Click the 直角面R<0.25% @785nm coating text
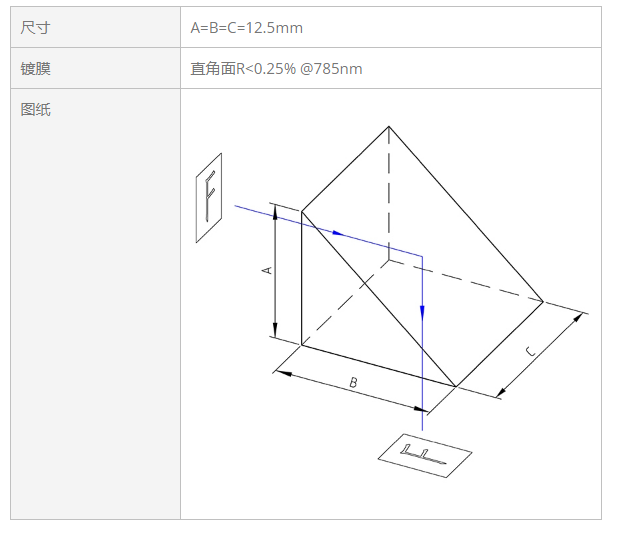 point(276,69)
